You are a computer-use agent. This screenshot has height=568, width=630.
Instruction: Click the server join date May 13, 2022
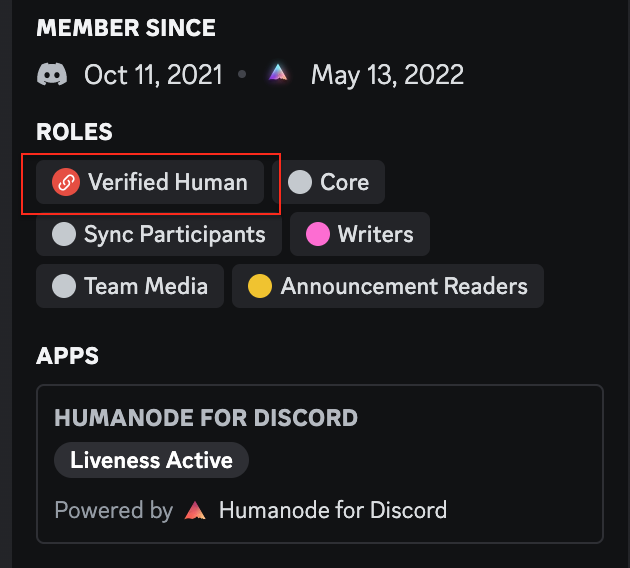pyautogui.click(x=387, y=75)
